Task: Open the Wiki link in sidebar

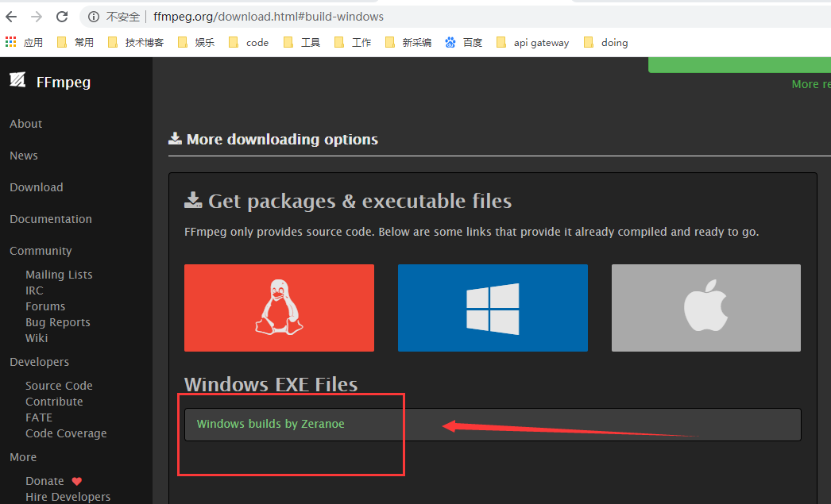Action: point(37,338)
